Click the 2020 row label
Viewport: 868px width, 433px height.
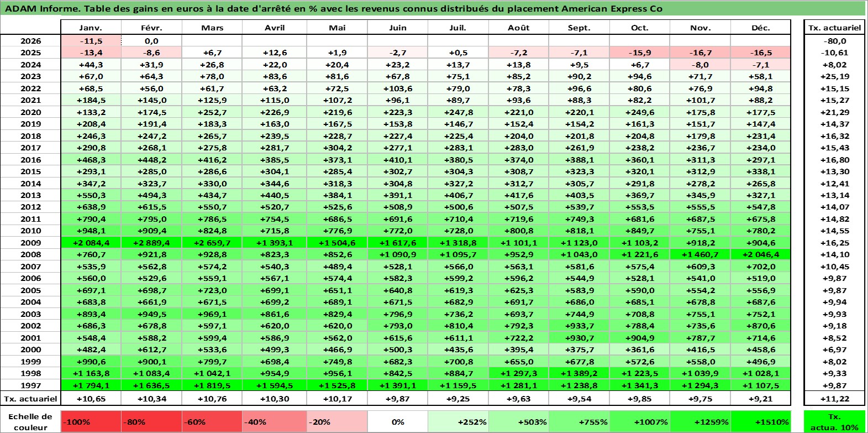coord(30,112)
